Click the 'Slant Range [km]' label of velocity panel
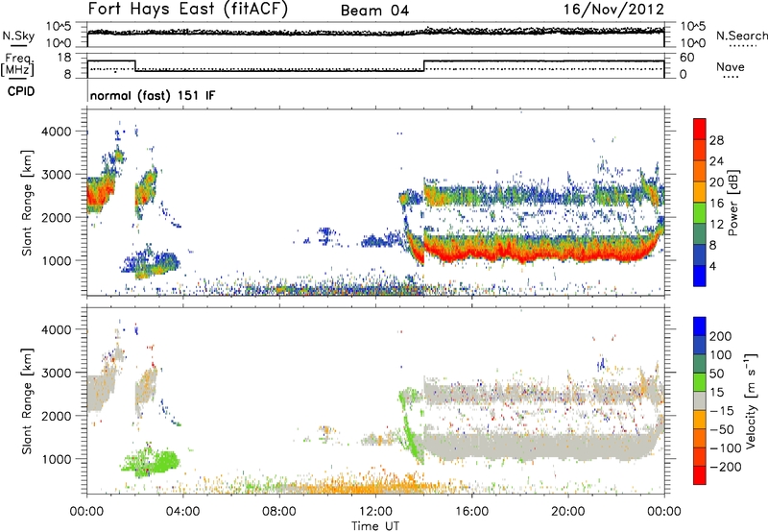The image size is (768, 532). (x=27, y=401)
